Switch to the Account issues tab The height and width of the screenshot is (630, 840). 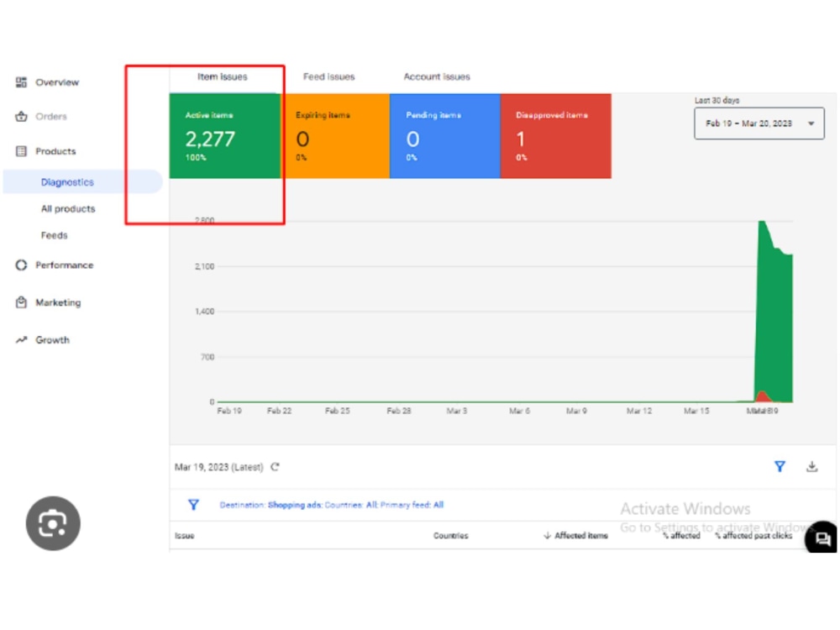pos(437,76)
